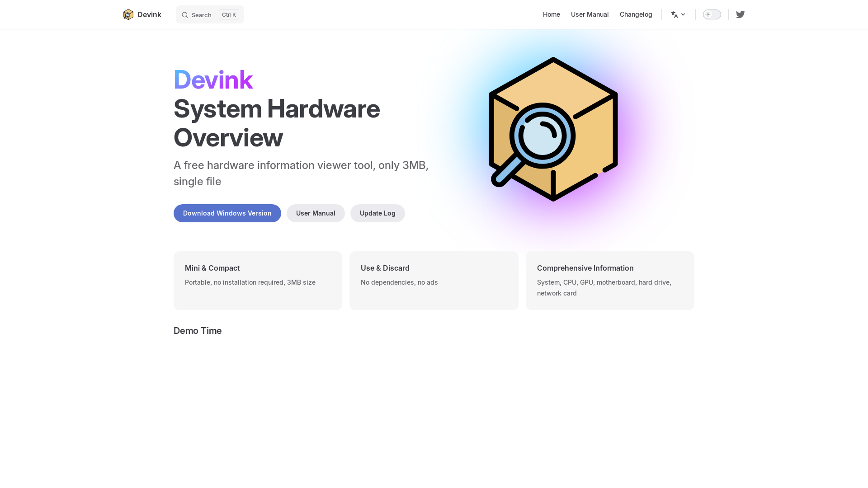868x488 pixels.
Task: Click the System Hardware Overview heading
Action: pos(277,123)
